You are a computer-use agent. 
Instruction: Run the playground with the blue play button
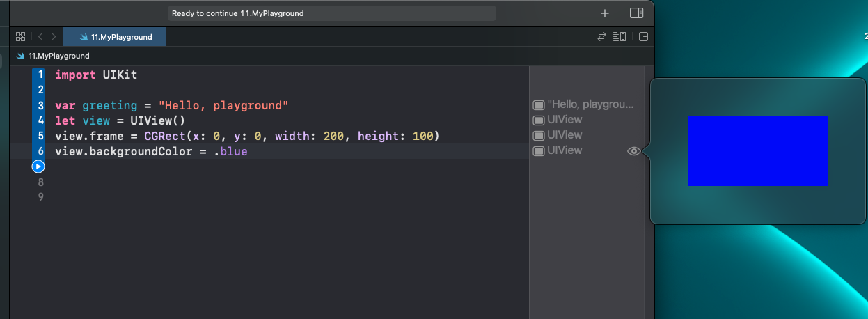coord(38,166)
